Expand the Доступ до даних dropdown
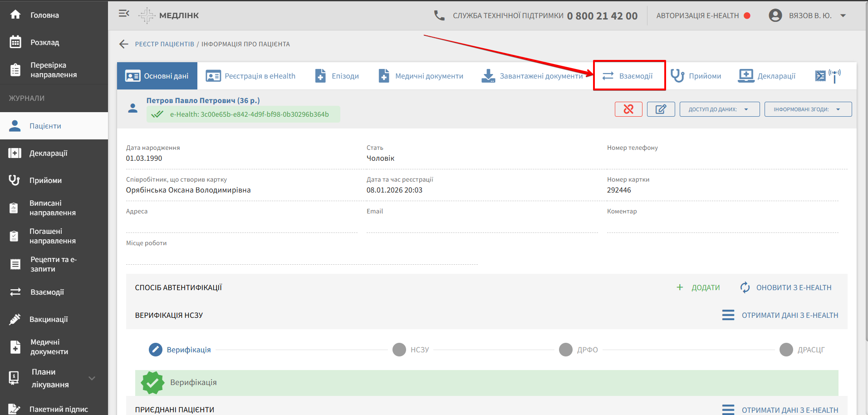Screen dimensions: 868x415 pos(719,109)
